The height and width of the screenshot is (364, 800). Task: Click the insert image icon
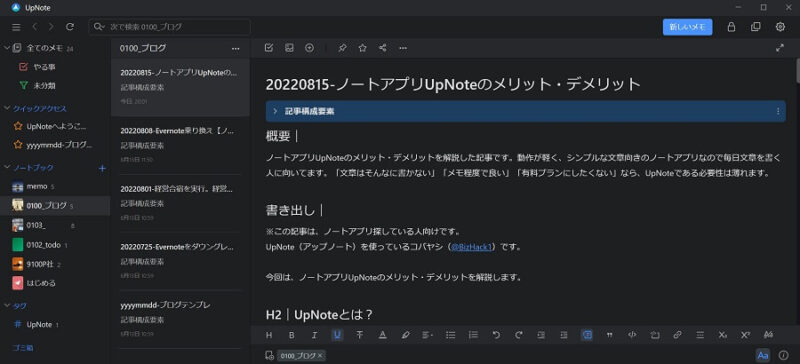(x=289, y=48)
